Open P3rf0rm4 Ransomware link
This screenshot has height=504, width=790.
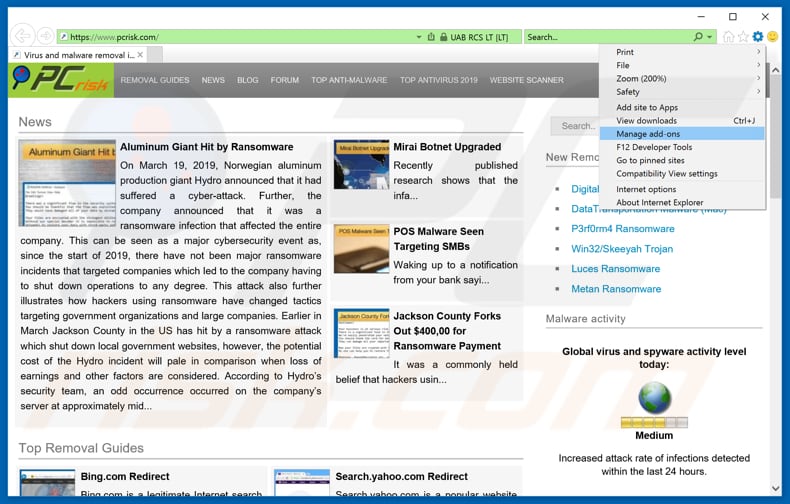tap(623, 229)
